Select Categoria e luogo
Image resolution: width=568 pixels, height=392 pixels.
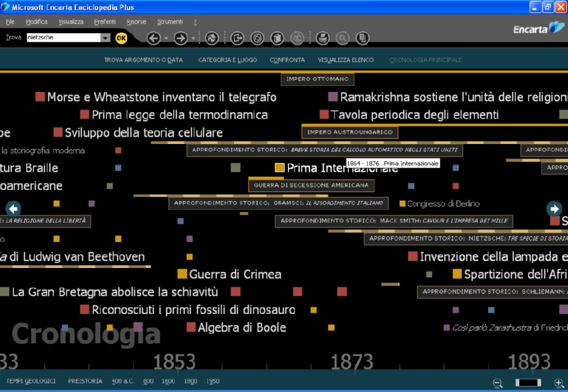pos(227,60)
